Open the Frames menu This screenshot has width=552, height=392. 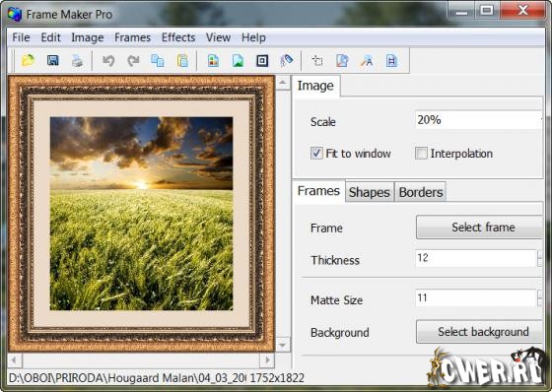pos(132,37)
